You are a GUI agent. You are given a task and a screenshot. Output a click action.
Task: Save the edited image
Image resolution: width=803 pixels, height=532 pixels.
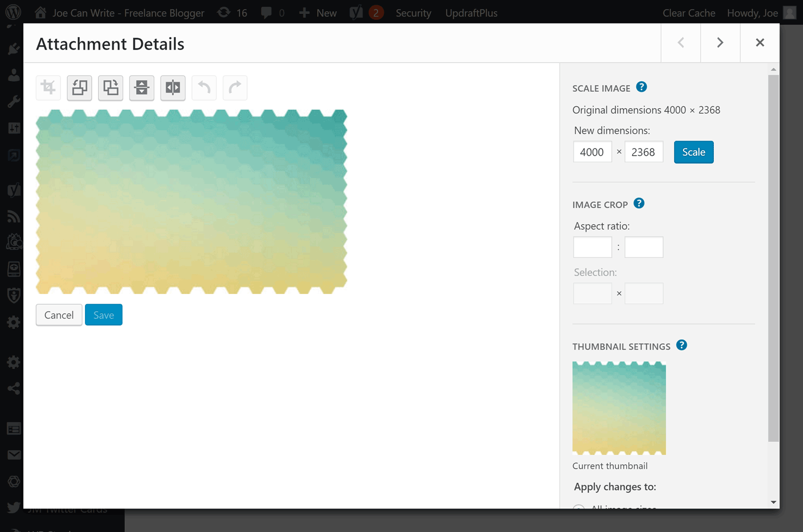[103, 315]
